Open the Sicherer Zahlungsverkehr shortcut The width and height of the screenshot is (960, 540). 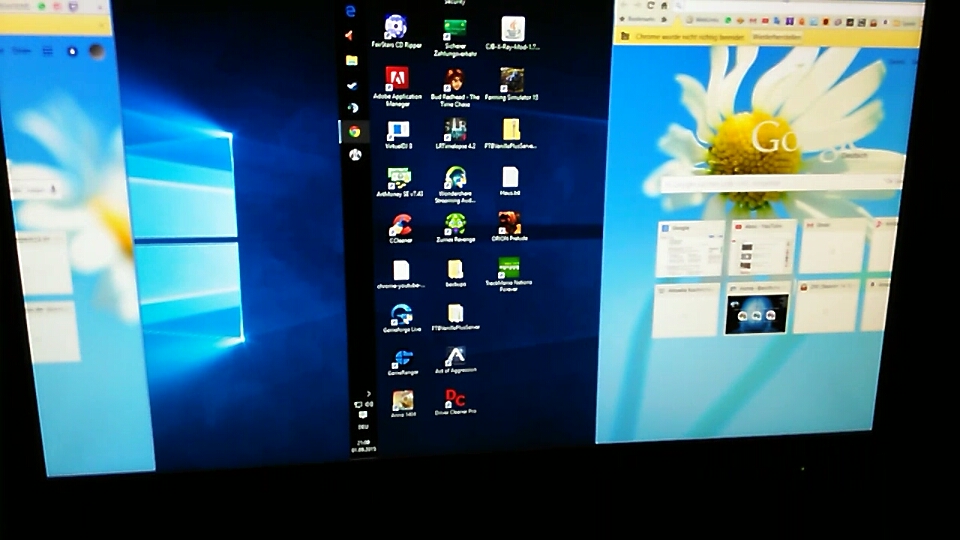(454, 38)
